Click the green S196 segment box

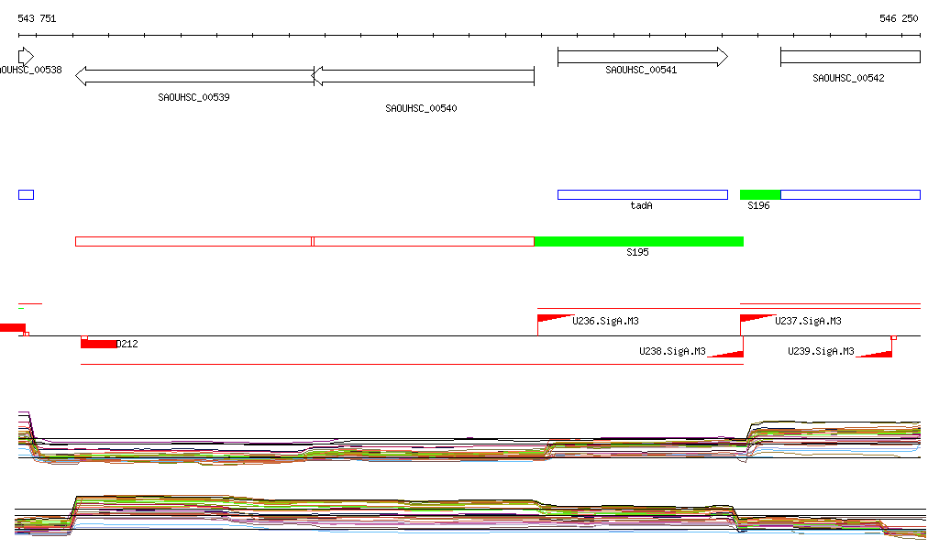(x=760, y=194)
